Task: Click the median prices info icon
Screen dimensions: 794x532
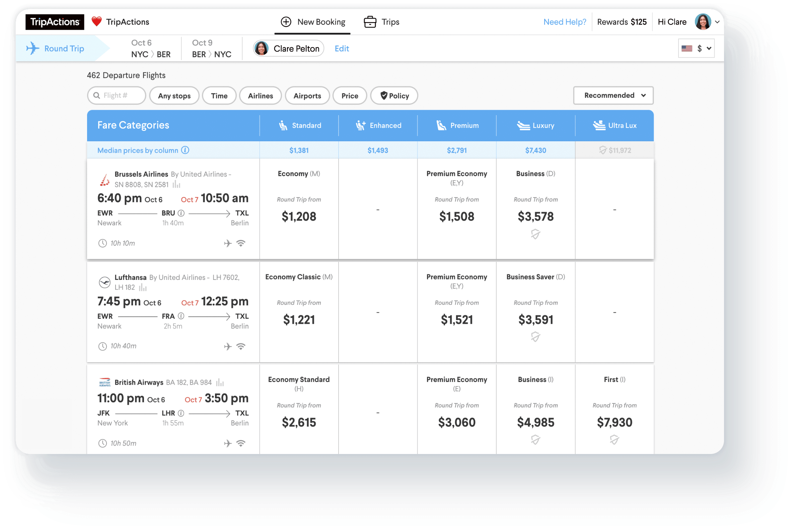Action: point(185,150)
